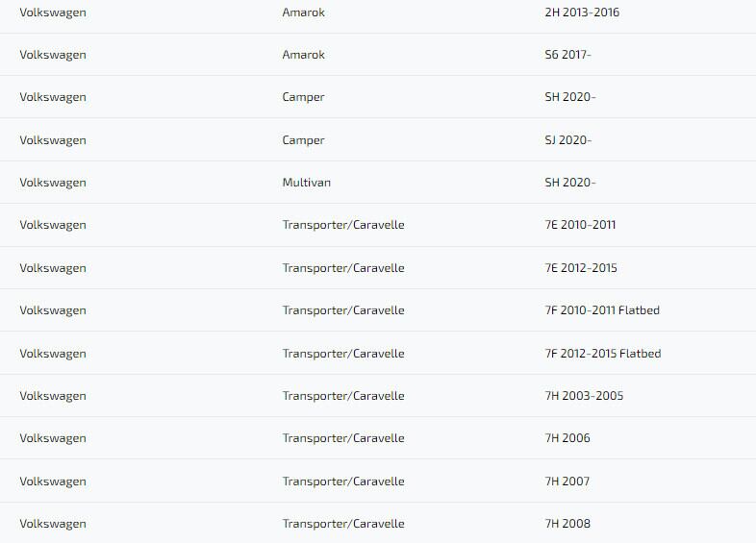Click "SH 2020-" in the Camper row

(x=570, y=97)
